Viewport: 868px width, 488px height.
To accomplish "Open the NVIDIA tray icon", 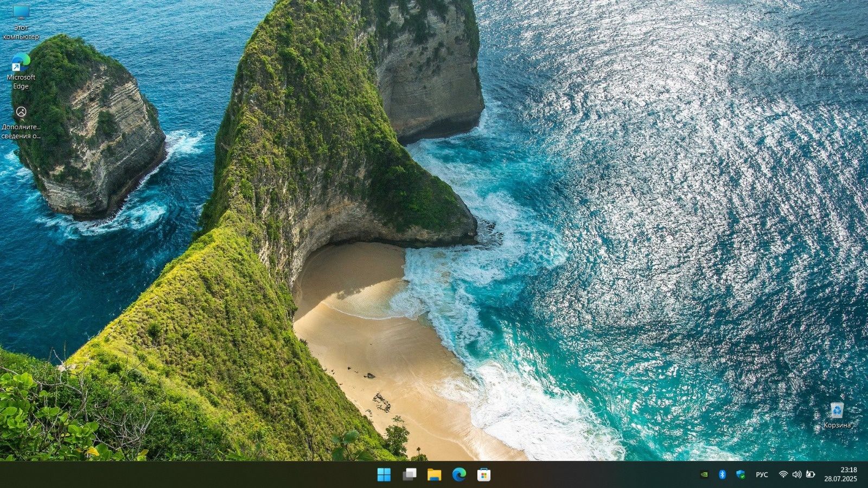I will (x=704, y=474).
